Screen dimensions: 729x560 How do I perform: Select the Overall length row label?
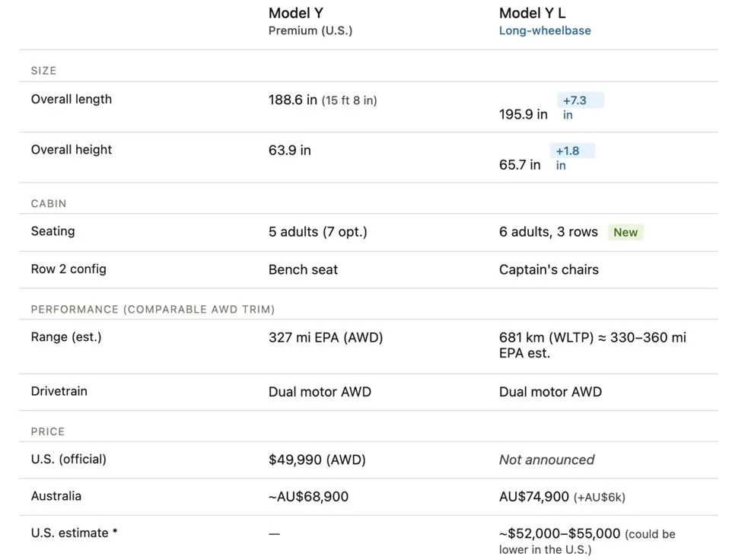[71, 99]
